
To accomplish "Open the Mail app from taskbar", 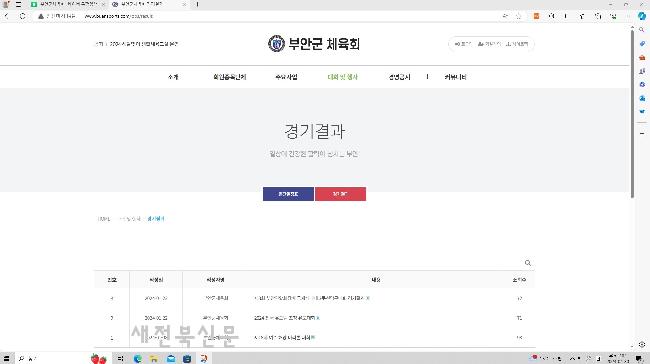I will point(171,359).
